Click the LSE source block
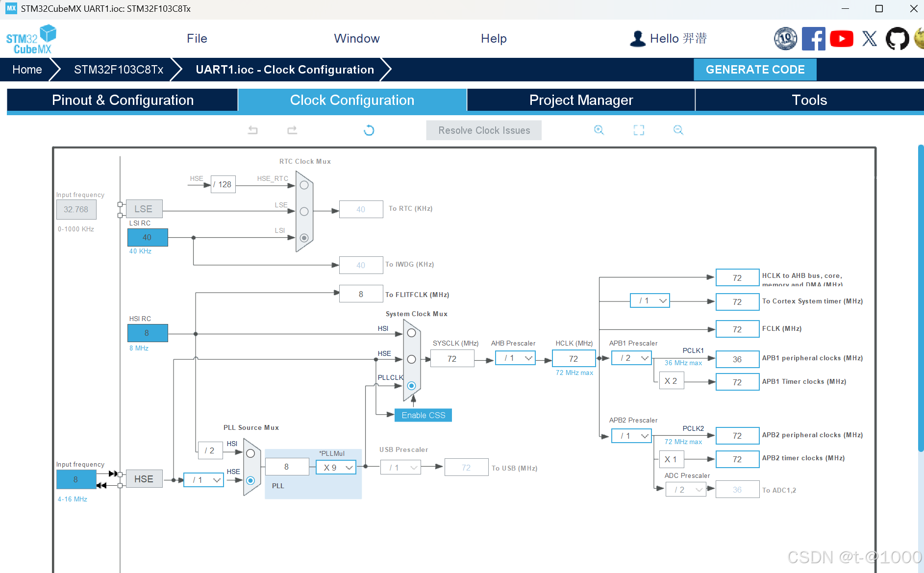The height and width of the screenshot is (573, 924). click(x=144, y=209)
